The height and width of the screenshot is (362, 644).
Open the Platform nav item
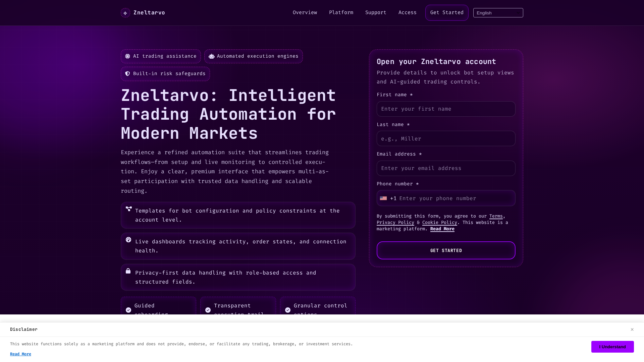(341, 12)
